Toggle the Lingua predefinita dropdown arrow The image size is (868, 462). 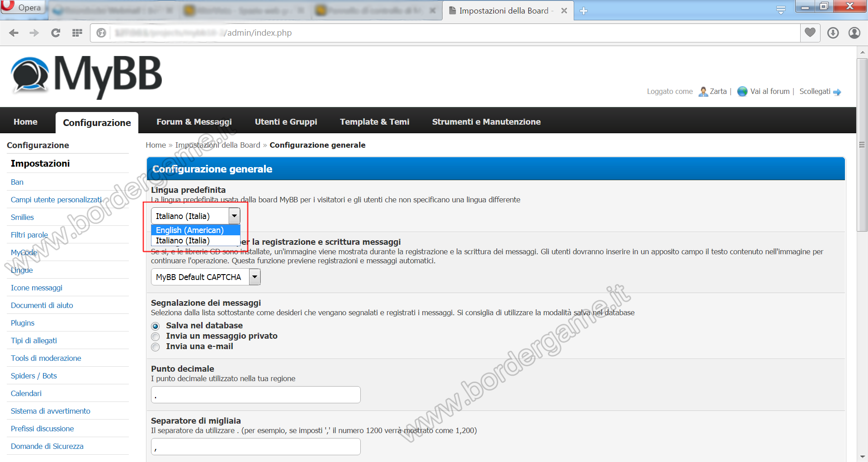(x=234, y=216)
